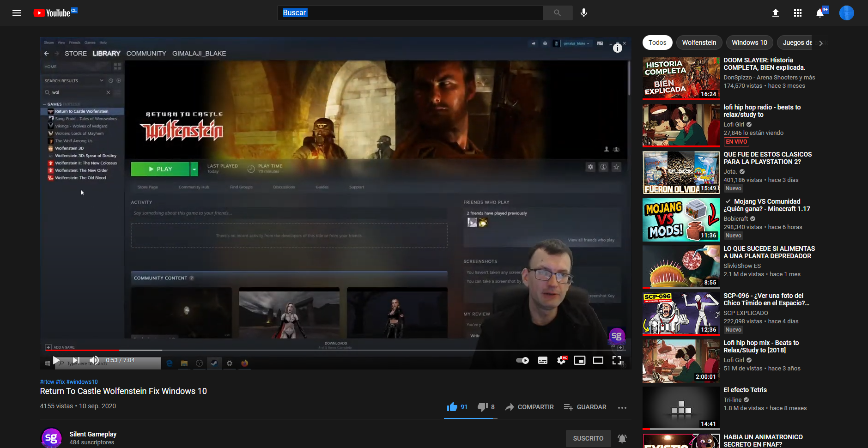Show more filter chips arrow
868x448 pixels.
click(821, 43)
